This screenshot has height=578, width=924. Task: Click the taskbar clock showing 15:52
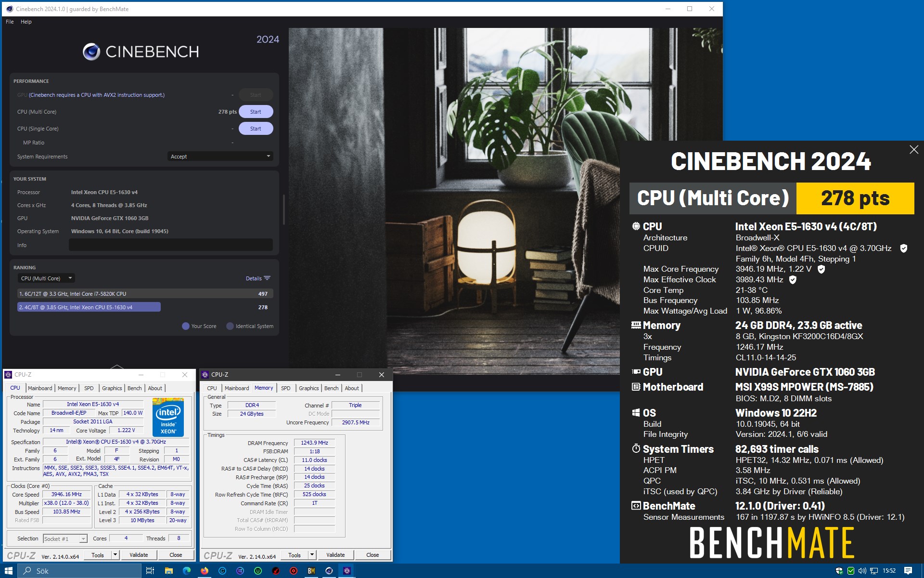[889, 571]
